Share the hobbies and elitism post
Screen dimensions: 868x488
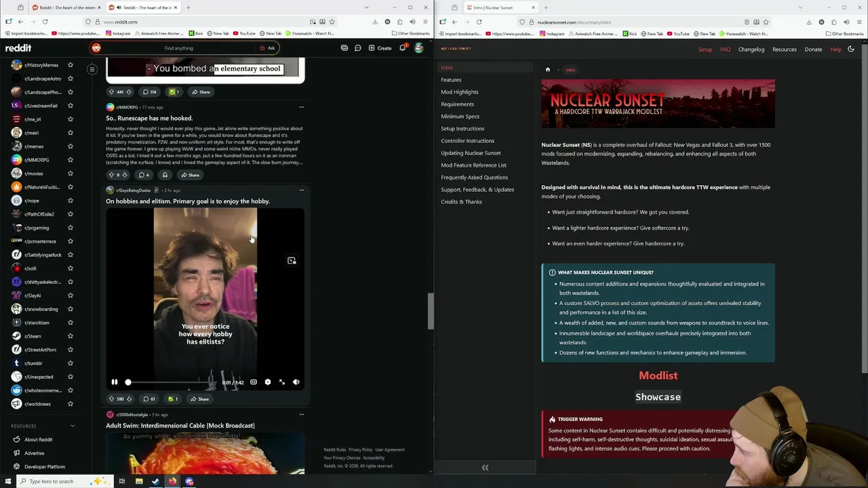coord(199,399)
